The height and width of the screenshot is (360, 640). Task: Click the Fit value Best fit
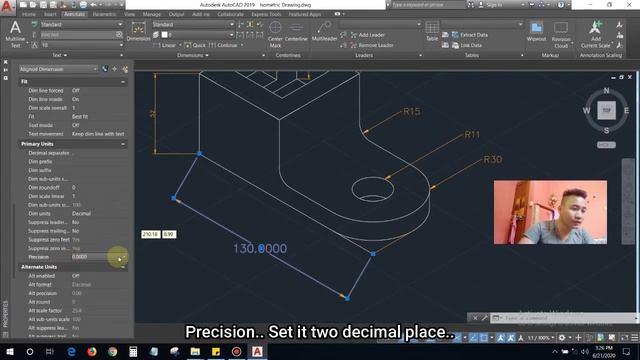tap(80, 117)
